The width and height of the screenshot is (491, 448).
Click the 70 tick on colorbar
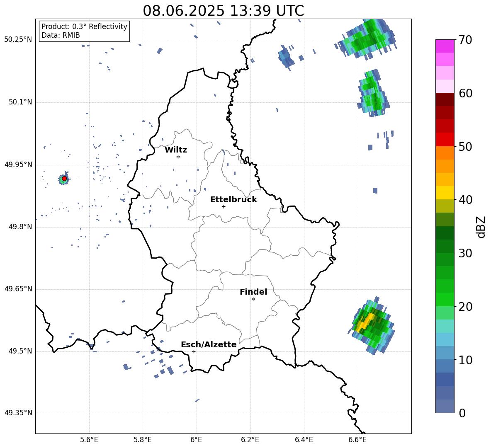pyautogui.click(x=465, y=40)
